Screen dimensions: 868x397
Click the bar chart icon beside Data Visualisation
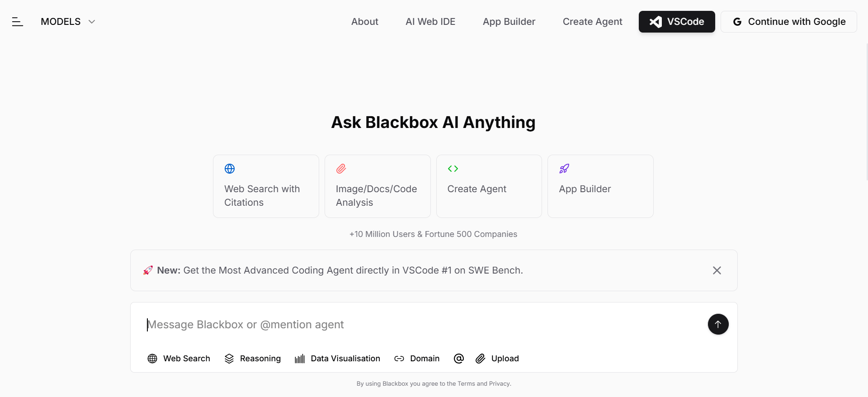coord(300,359)
